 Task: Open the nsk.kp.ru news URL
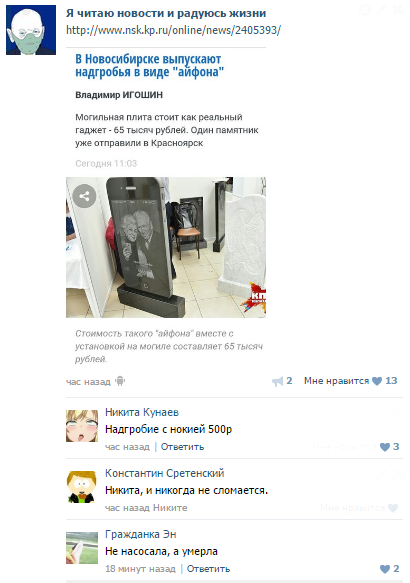point(174,30)
